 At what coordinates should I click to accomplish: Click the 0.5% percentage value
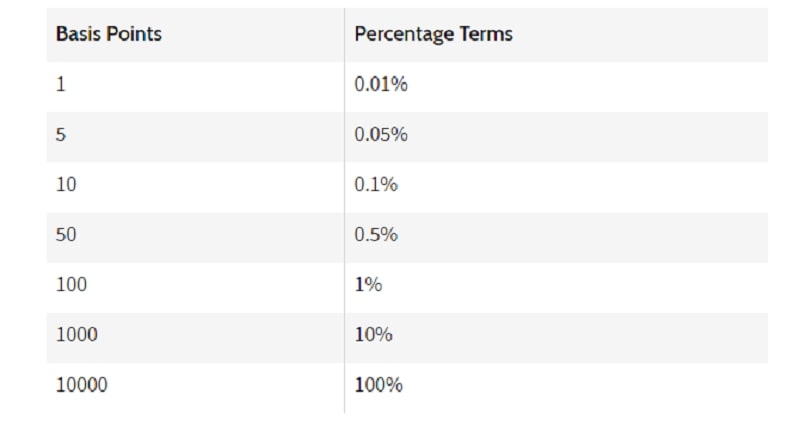point(376,235)
